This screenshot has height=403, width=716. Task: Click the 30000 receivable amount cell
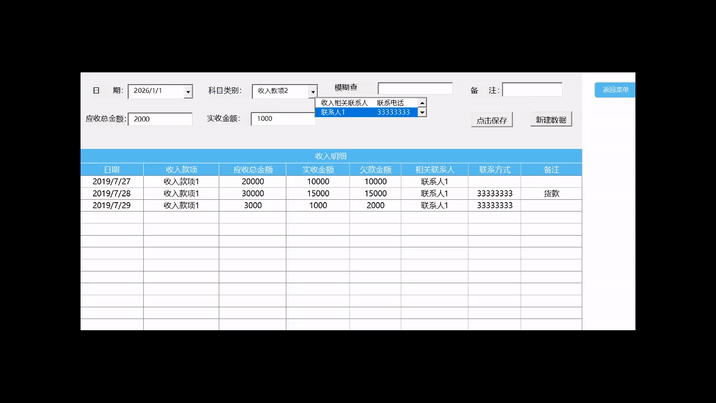click(x=253, y=194)
